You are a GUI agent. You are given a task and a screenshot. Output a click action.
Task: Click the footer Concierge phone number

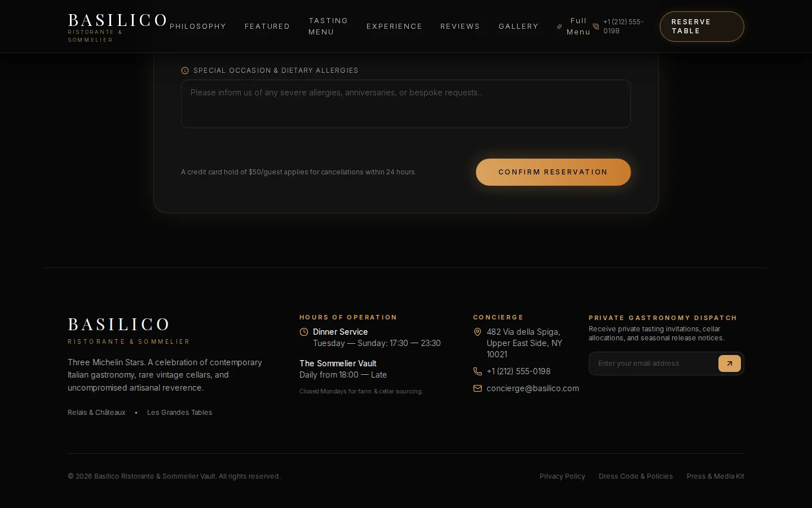coord(519,371)
